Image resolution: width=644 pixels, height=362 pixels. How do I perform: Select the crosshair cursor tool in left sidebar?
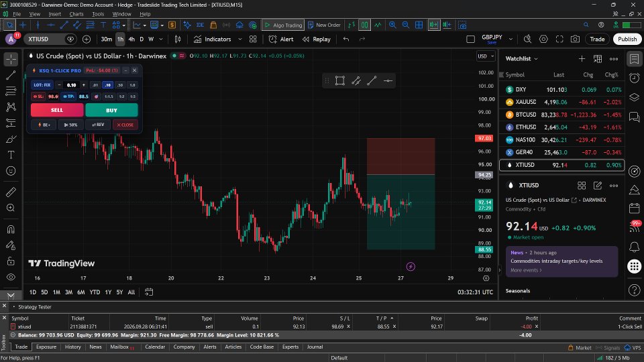(11, 59)
